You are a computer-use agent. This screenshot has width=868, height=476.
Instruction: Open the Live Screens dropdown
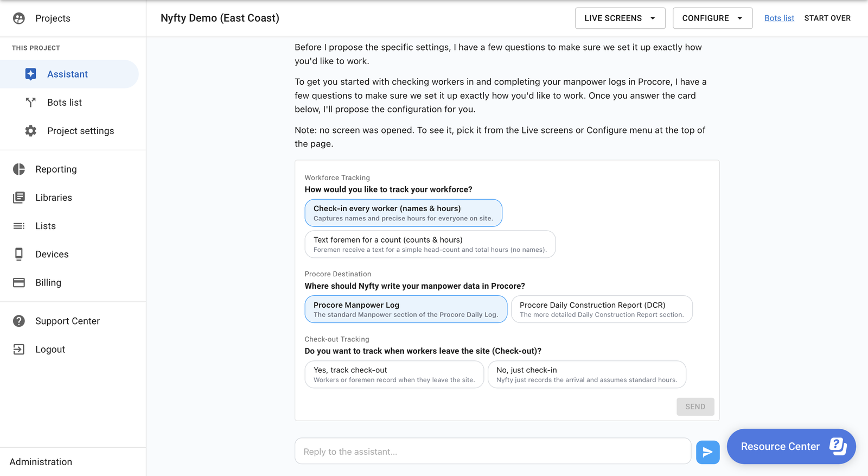[x=620, y=18]
